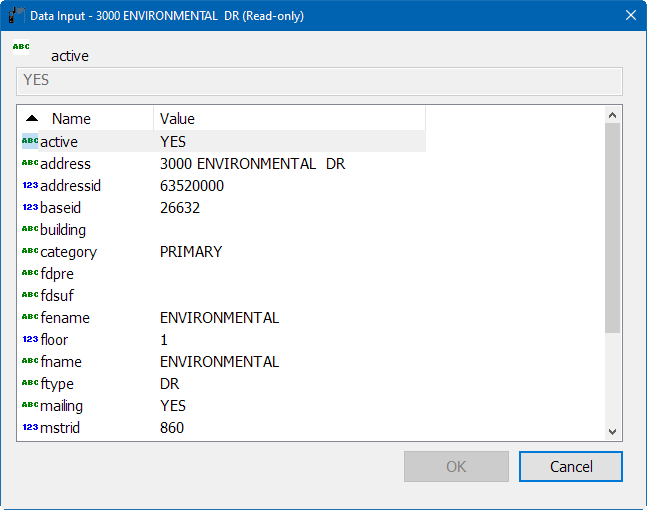
Task: Click the 123 icon next to baseid
Action: pos(30,208)
